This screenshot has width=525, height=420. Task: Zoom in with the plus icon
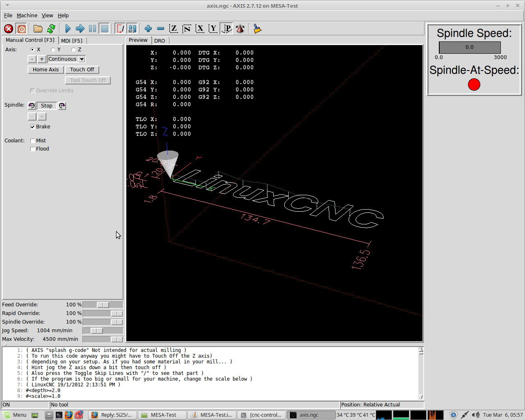148,29
